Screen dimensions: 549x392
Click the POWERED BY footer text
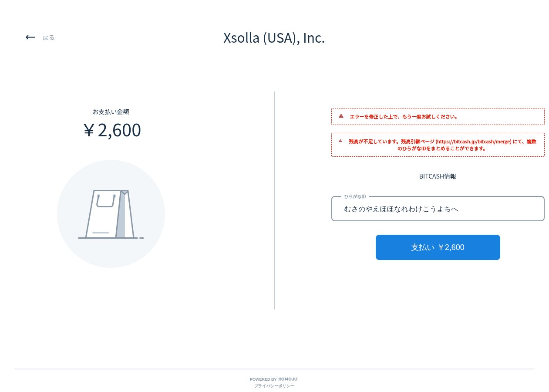[x=263, y=379]
